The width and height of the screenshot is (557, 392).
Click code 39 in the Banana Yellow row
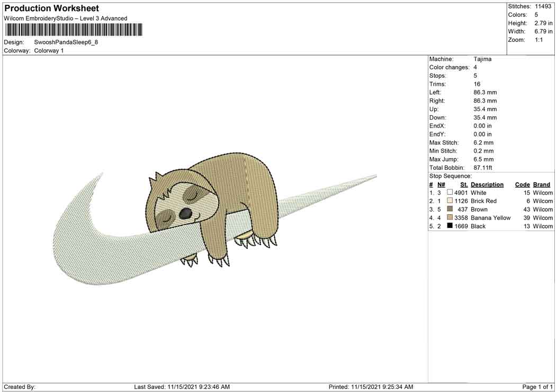tap(526, 218)
